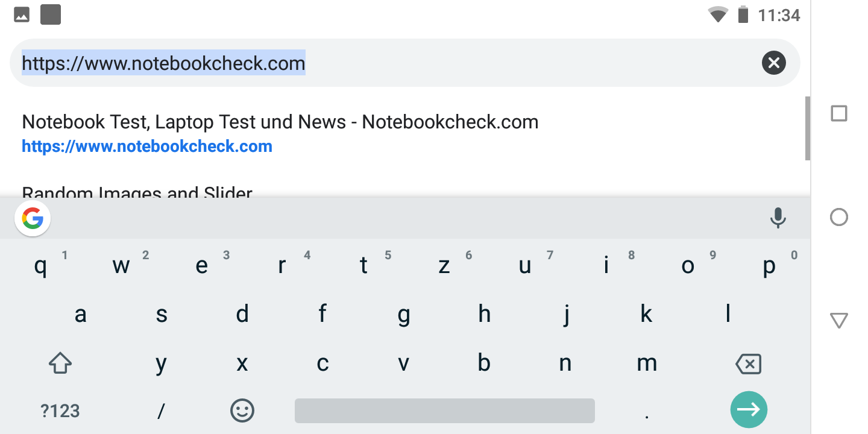This screenshot has width=868, height=434.
Task: Start voice input with the microphone icon
Action: [778, 218]
